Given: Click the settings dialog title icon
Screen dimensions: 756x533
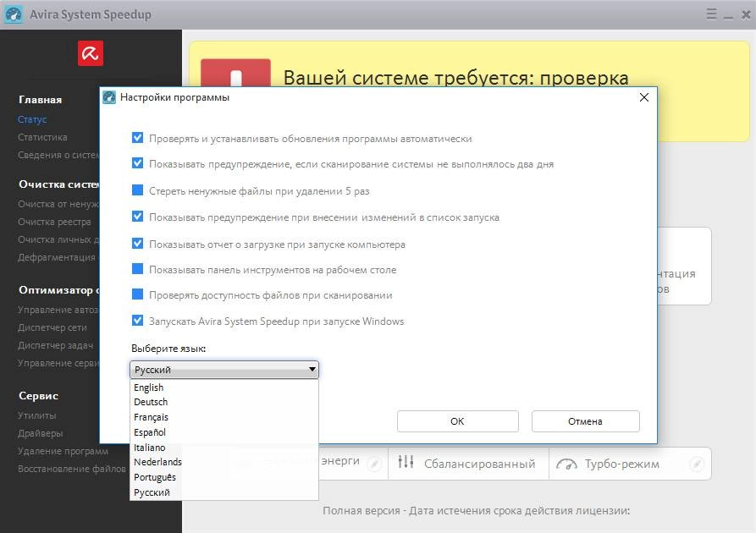Looking at the screenshot, I should click(109, 97).
